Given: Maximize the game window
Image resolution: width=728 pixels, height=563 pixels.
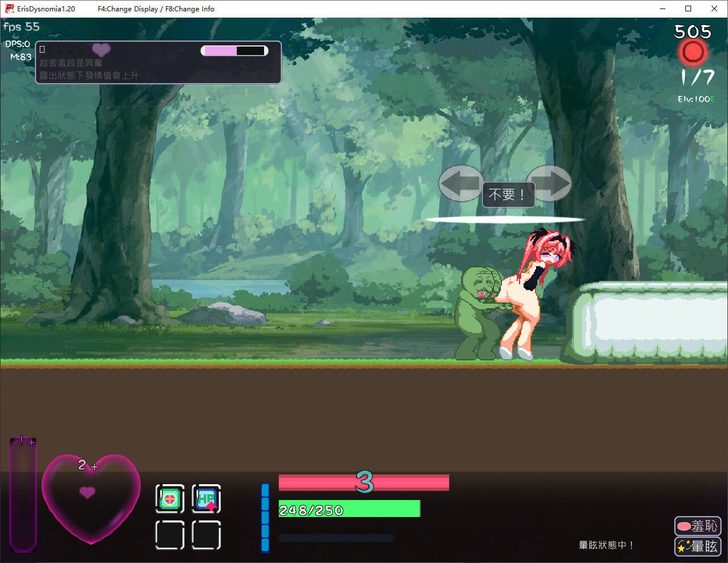Looking at the screenshot, I should (688, 9).
